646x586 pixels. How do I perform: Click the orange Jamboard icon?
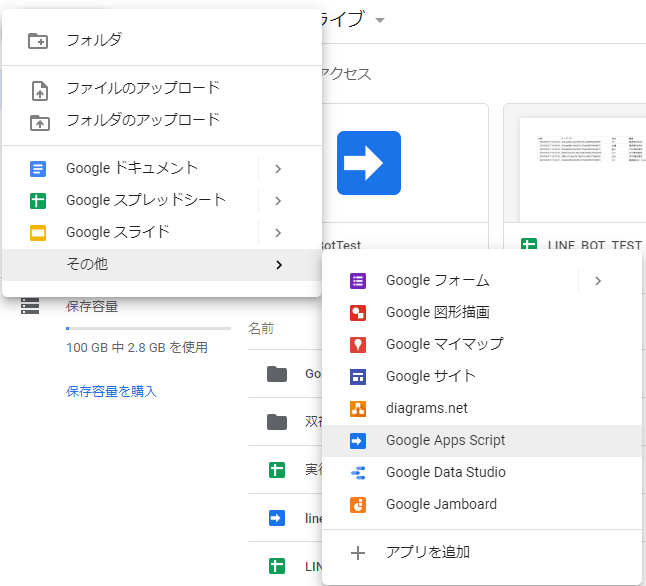[x=358, y=505]
